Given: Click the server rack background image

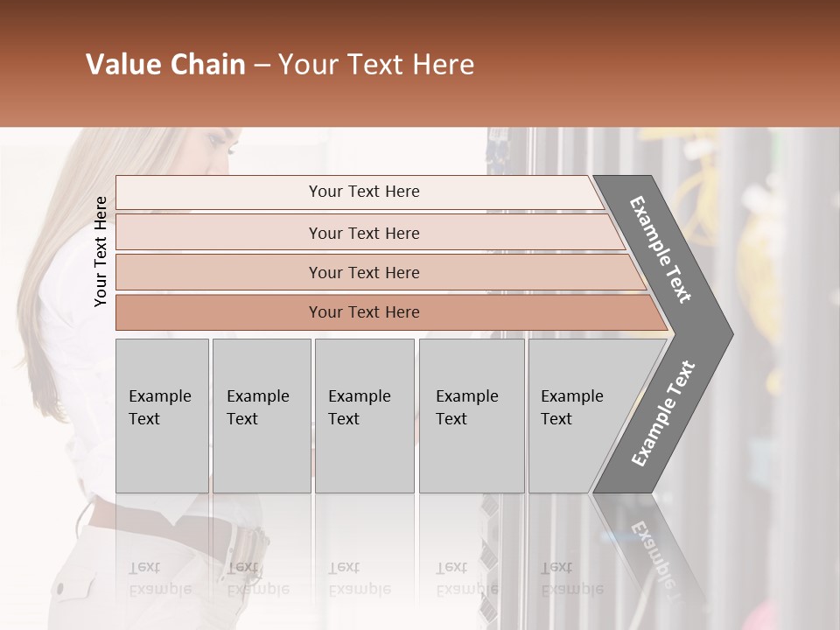Looking at the screenshot, I should (779, 350).
